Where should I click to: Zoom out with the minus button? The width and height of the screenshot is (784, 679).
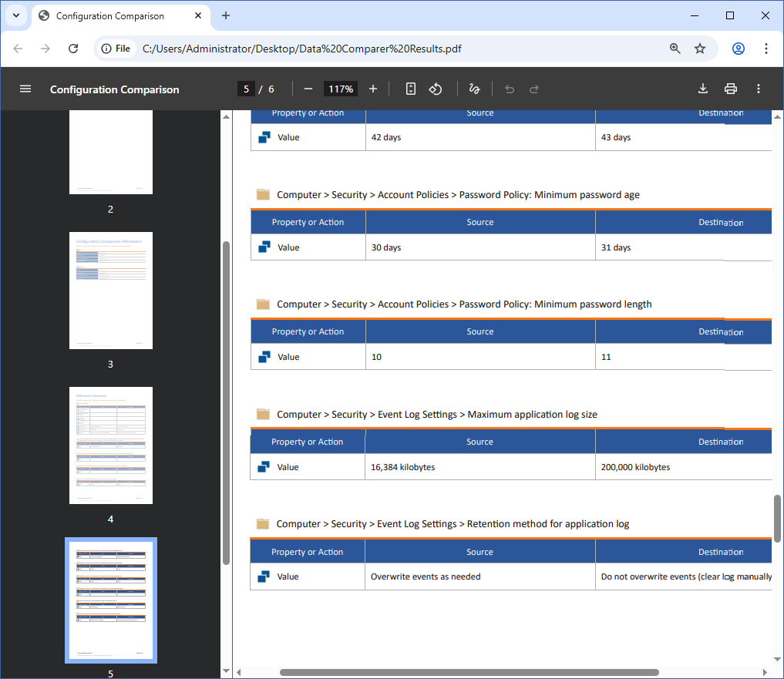click(308, 89)
